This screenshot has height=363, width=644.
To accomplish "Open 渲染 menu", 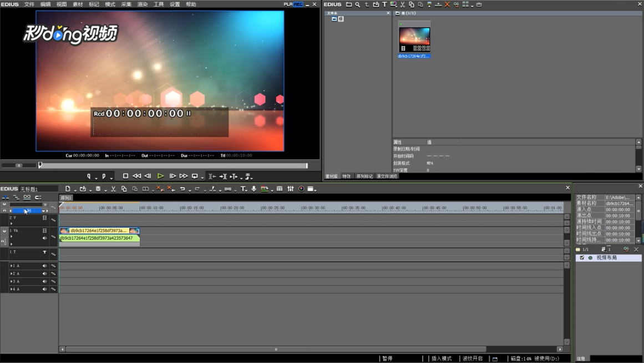I will [143, 4].
